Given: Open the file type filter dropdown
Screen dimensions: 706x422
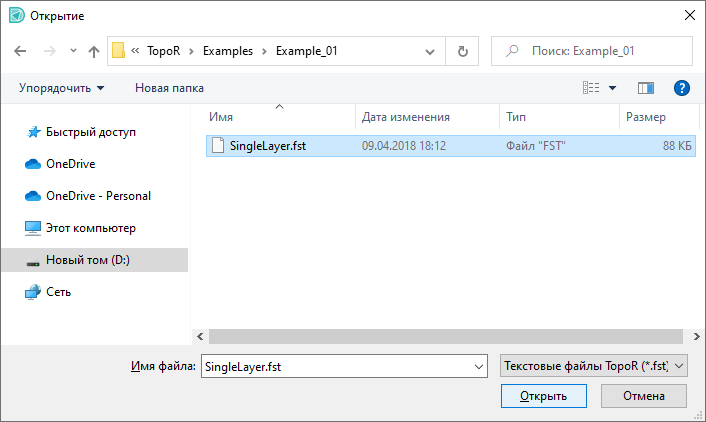Looking at the screenshot, I should (x=592, y=367).
